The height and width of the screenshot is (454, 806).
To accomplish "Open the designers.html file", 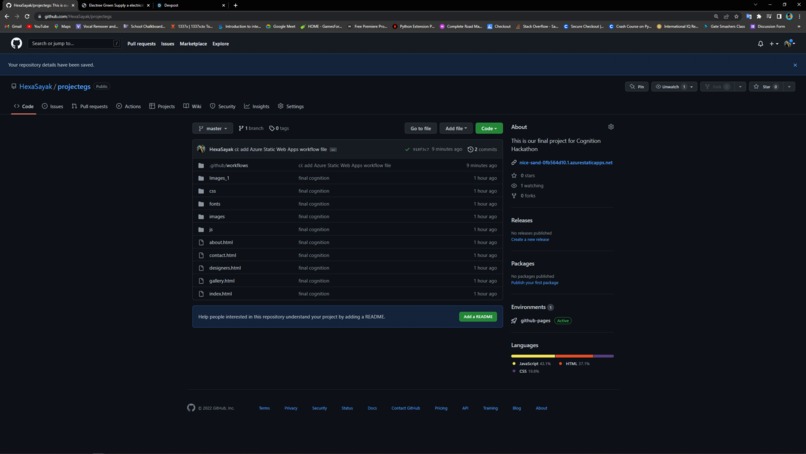I will (x=225, y=268).
